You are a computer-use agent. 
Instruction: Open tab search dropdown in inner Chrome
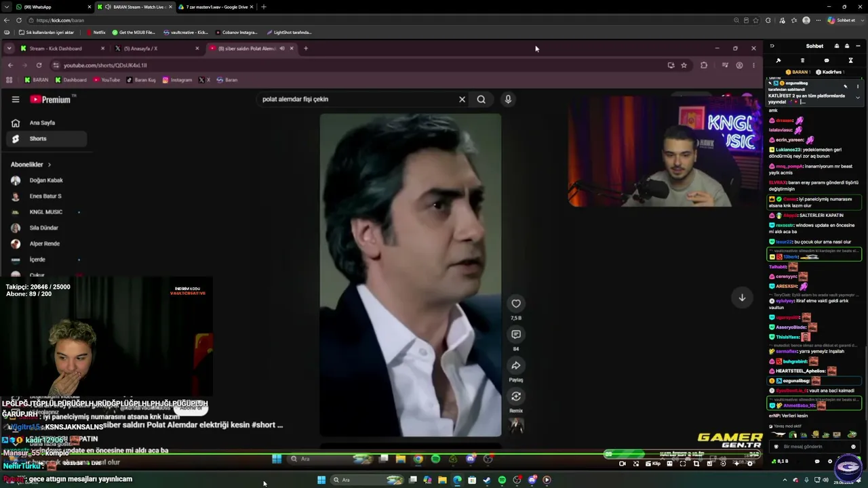click(9, 49)
